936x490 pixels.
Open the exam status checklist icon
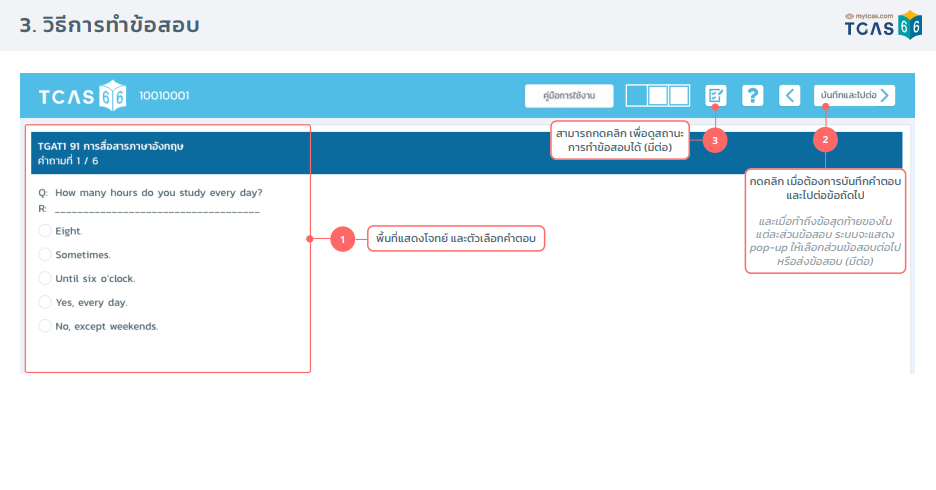715,96
